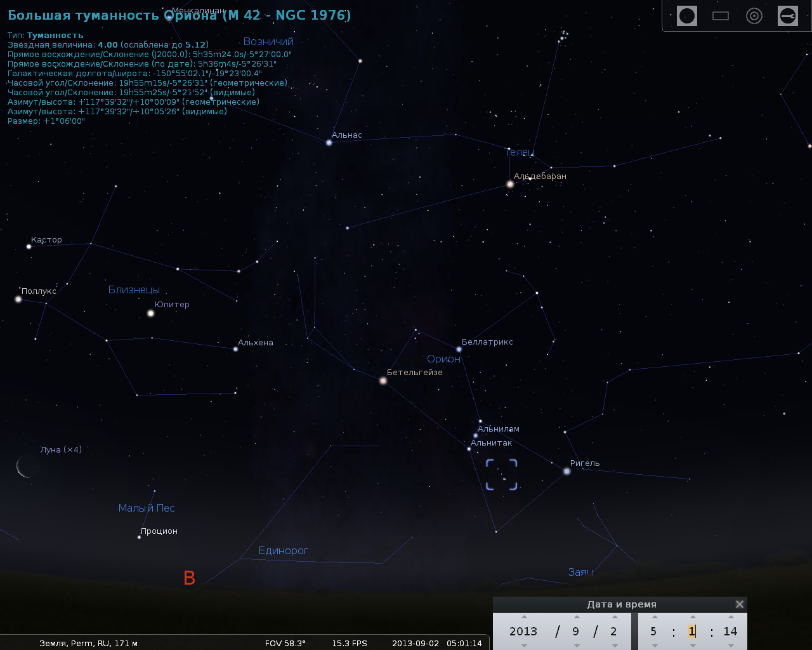Click the star Альдебаран in Taurus

(x=510, y=184)
